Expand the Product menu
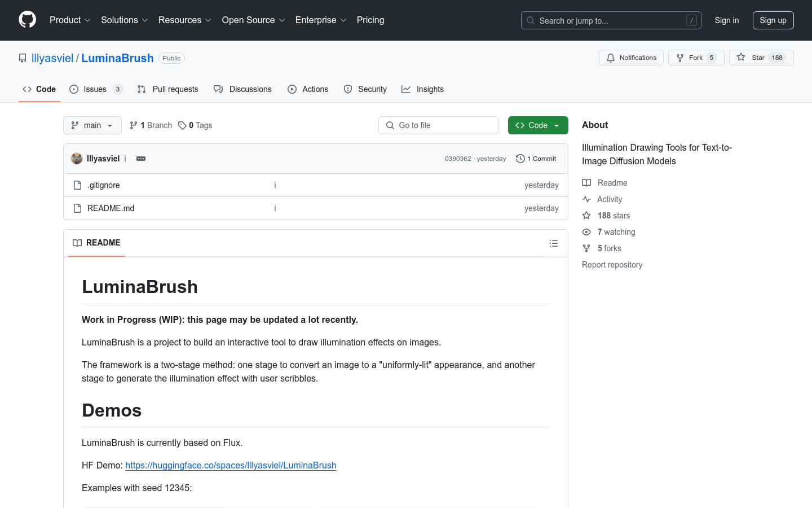 pyautogui.click(x=70, y=20)
